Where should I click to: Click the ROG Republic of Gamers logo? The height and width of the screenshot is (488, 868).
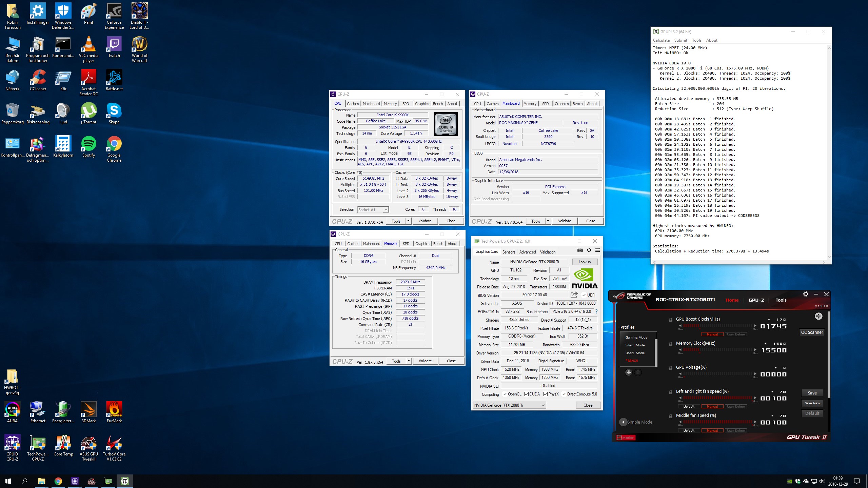click(632, 296)
